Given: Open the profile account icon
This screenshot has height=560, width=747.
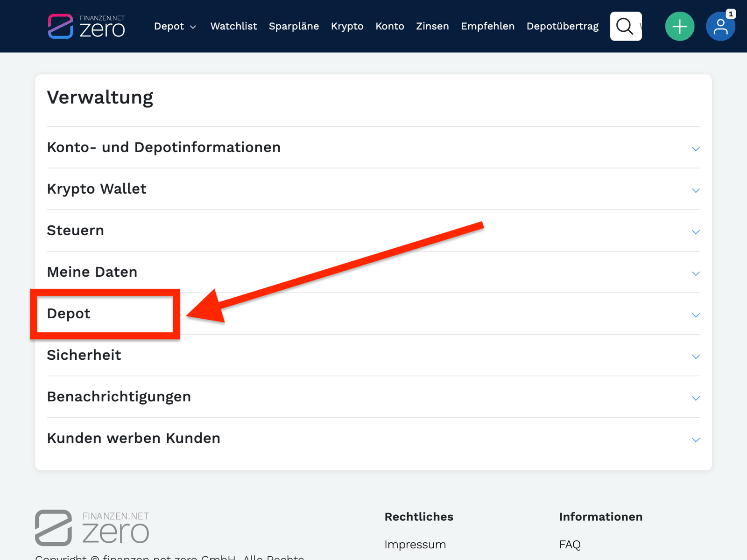Looking at the screenshot, I should [x=720, y=28].
